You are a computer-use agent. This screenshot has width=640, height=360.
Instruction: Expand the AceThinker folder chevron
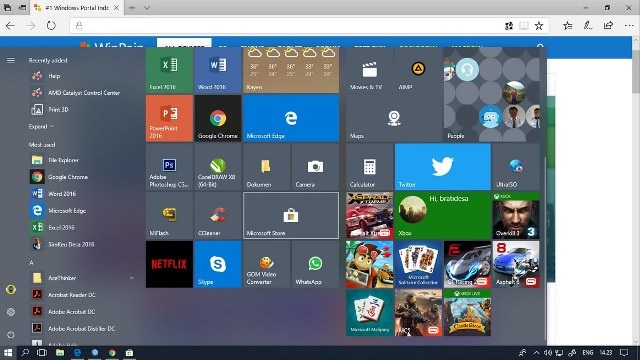(131, 278)
